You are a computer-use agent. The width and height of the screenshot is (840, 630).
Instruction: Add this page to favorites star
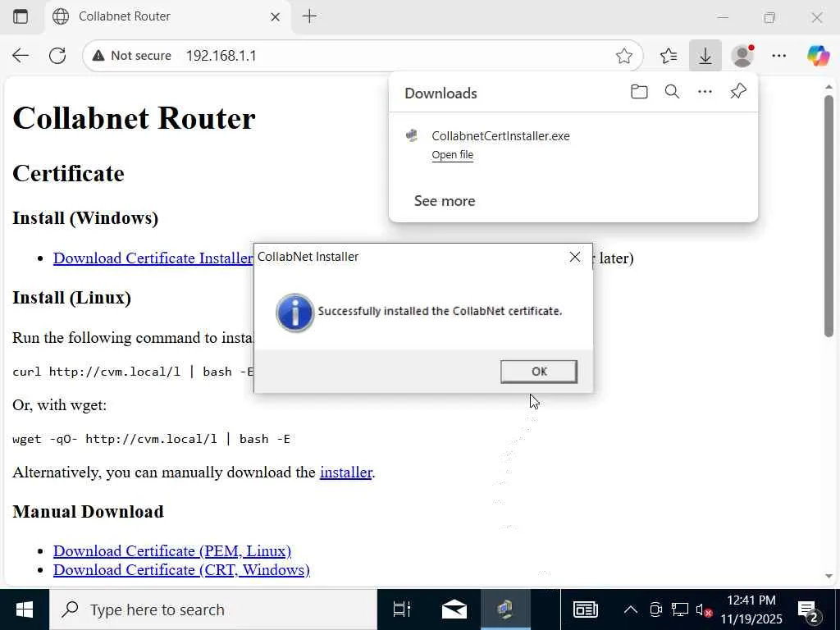(624, 56)
